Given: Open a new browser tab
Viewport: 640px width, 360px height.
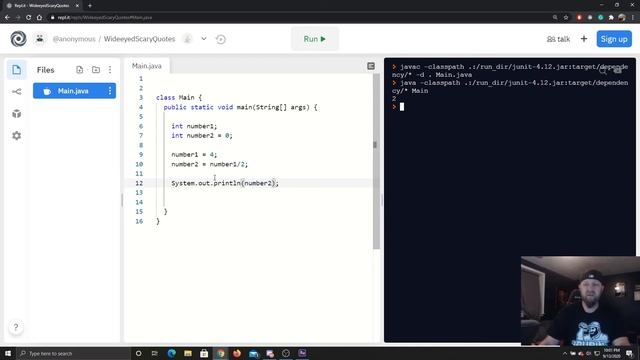Looking at the screenshot, I should 90,6.
